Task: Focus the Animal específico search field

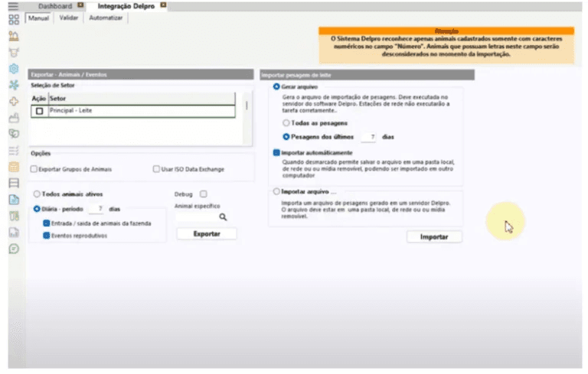Action: [x=197, y=217]
